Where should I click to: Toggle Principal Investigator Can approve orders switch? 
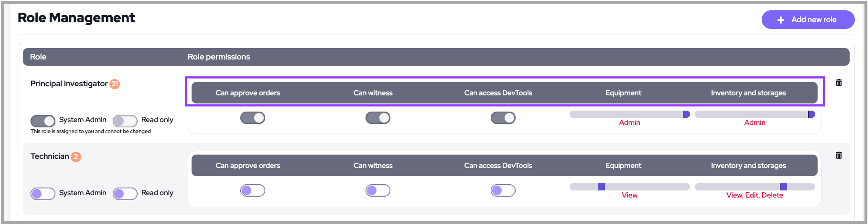pos(253,118)
